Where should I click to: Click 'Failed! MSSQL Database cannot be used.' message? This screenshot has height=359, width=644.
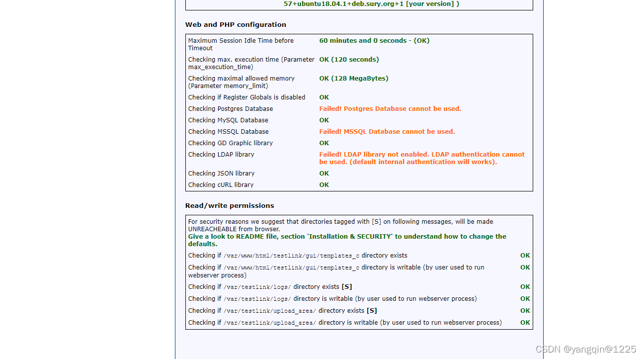coord(387,132)
